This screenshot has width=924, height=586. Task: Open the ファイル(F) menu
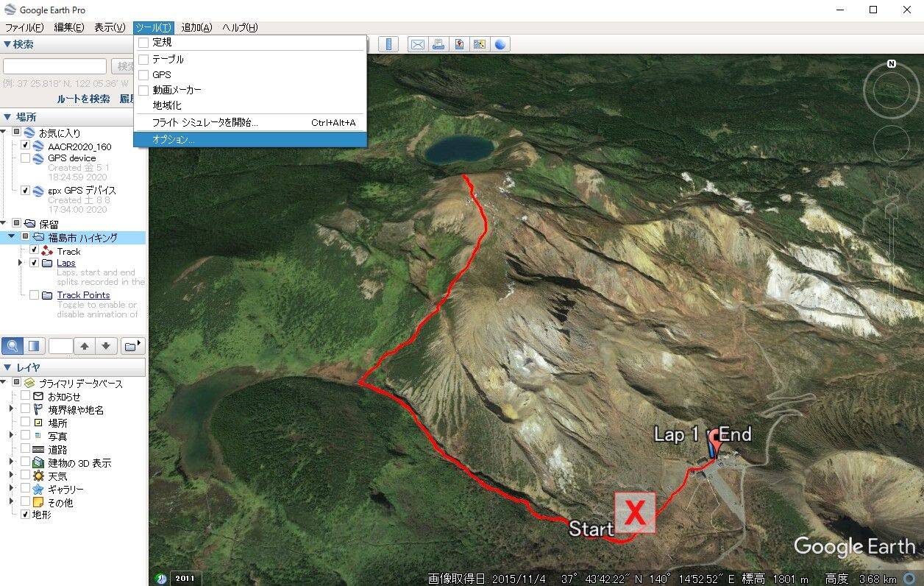(24, 27)
